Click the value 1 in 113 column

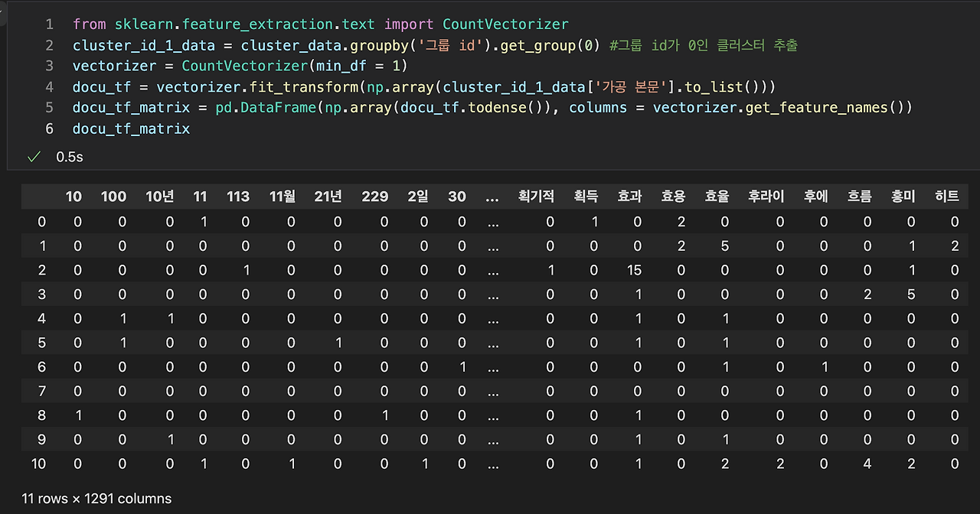tap(245, 270)
